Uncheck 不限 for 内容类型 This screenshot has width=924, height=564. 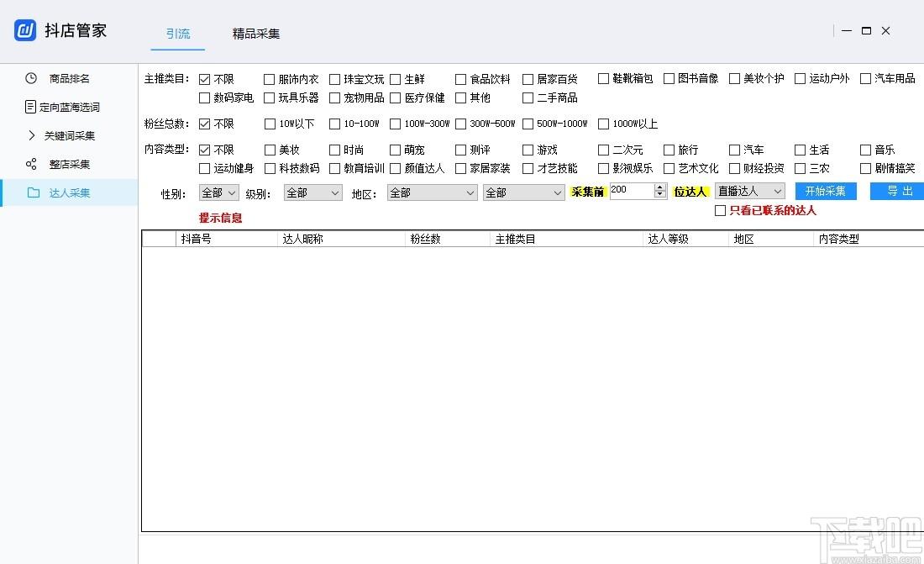[x=204, y=150]
